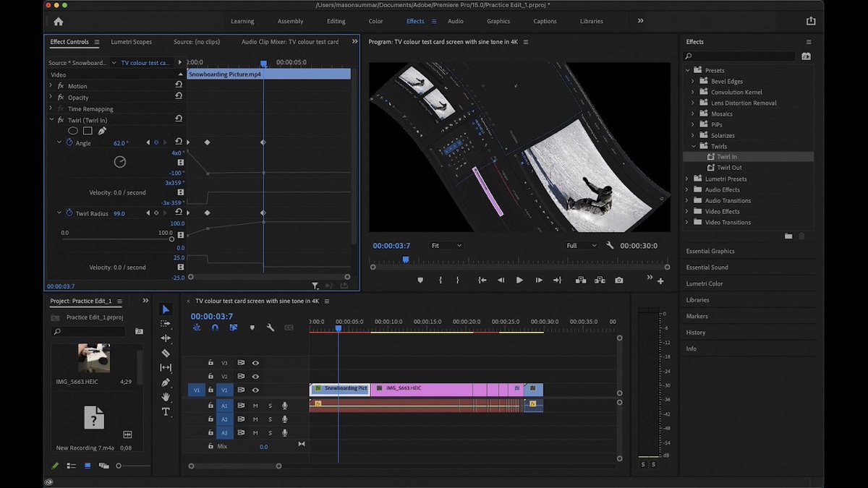868x488 pixels.
Task: Toggle track lock for V3
Action: point(210,363)
